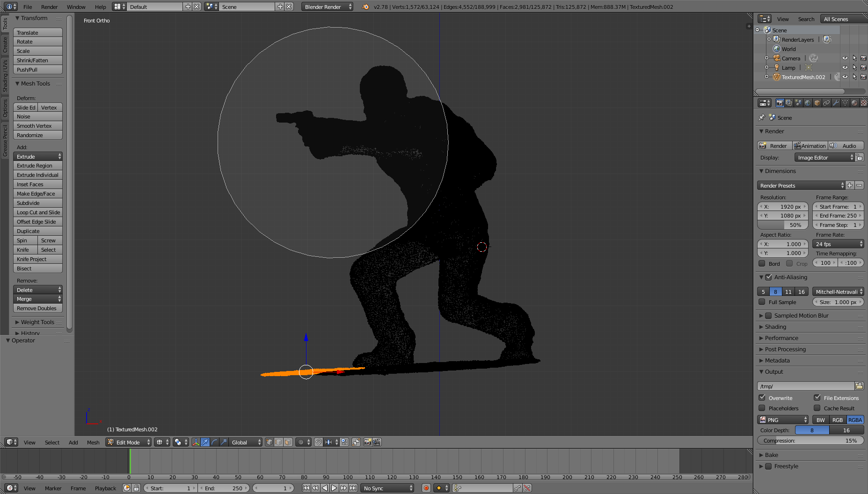
Task: Enable the Placeholders checkbox
Action: (x=762, y=408)
